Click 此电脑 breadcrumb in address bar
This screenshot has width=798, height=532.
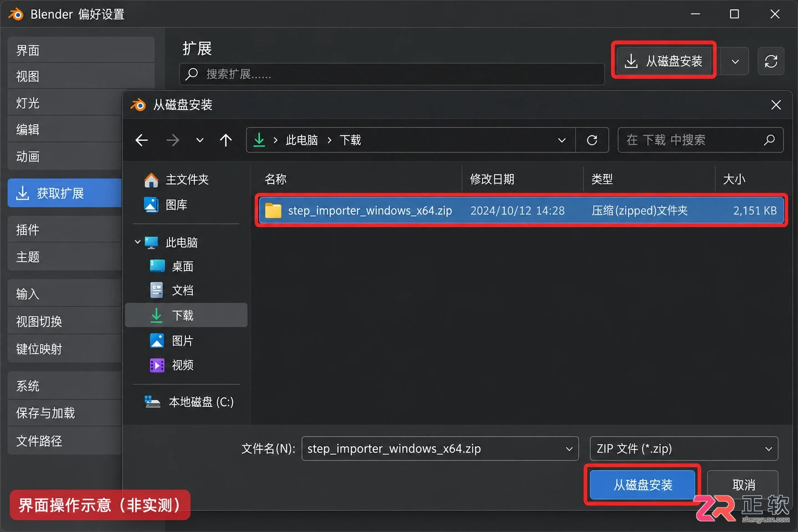[x=301, y=140]
